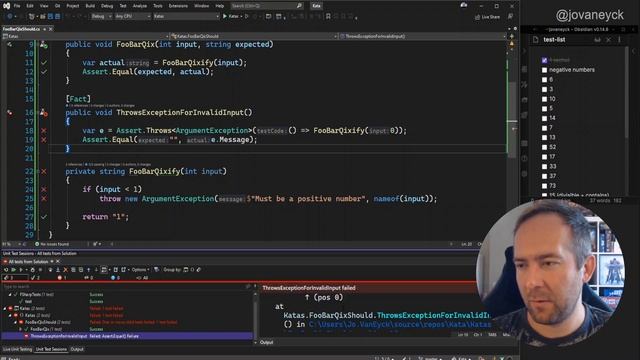
Task: Open the File menu
Action: tap(17, 6)
